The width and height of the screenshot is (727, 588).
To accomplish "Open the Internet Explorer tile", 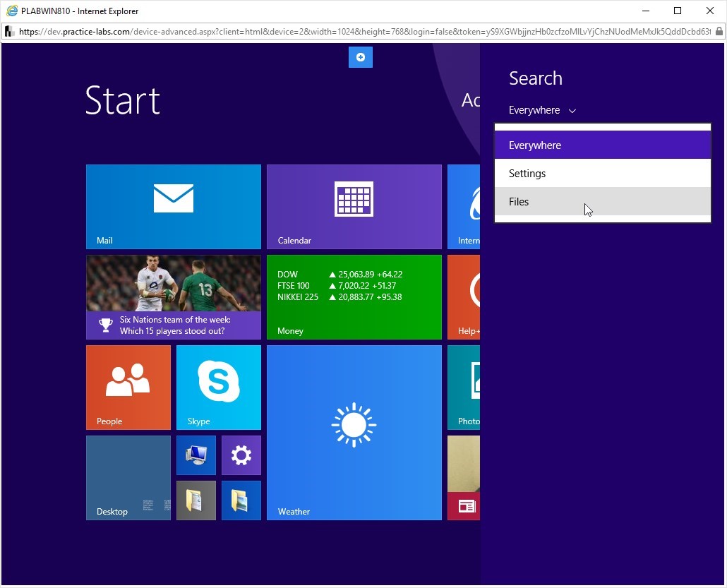I will 464,206.
